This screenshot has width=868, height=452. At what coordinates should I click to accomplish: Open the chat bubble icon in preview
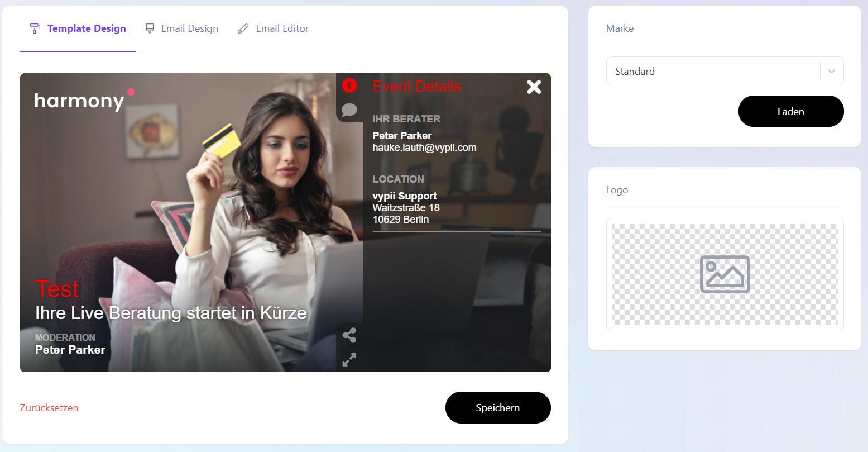[x=349, y=110]
